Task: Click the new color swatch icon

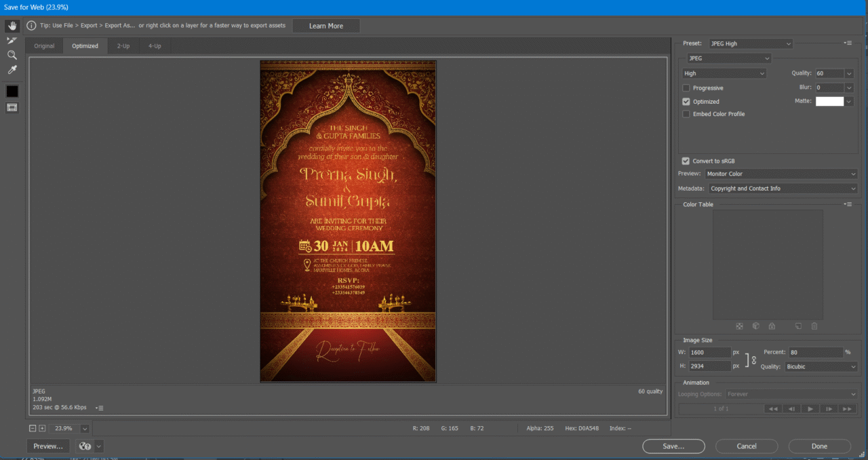Action: coord(799,326)
